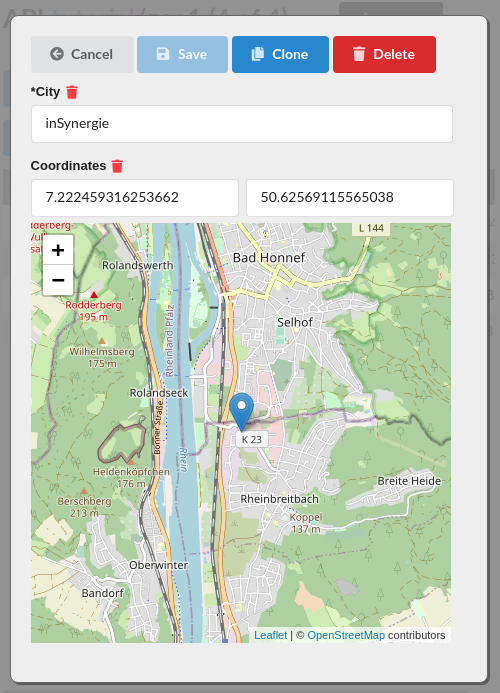
Task: Clone this record
Action: 280,54
